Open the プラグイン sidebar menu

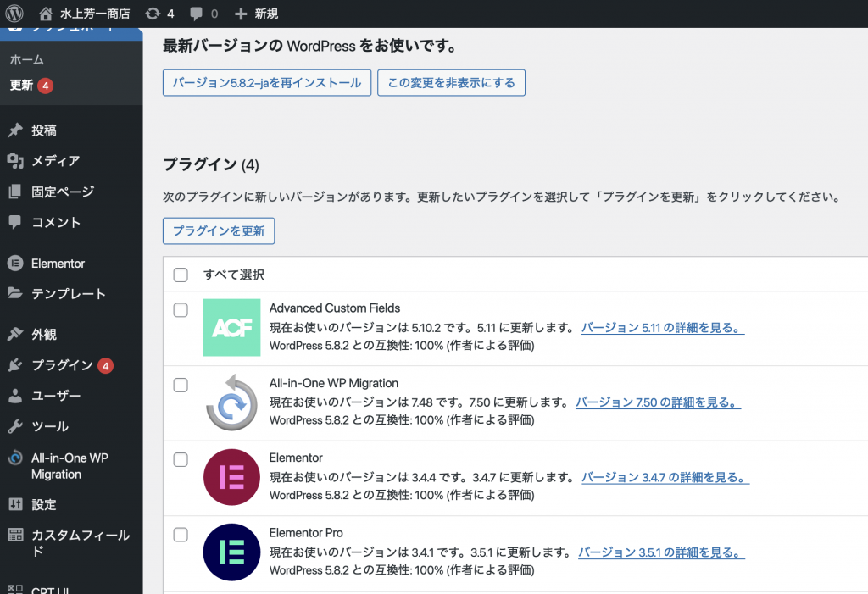pos(61,365)
